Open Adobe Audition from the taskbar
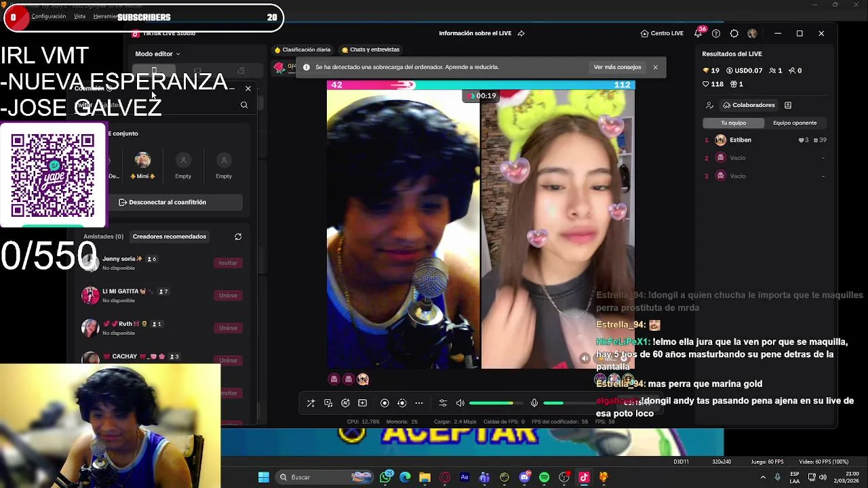The width and height of the screenshot is (868, 488). coord(465,477)
